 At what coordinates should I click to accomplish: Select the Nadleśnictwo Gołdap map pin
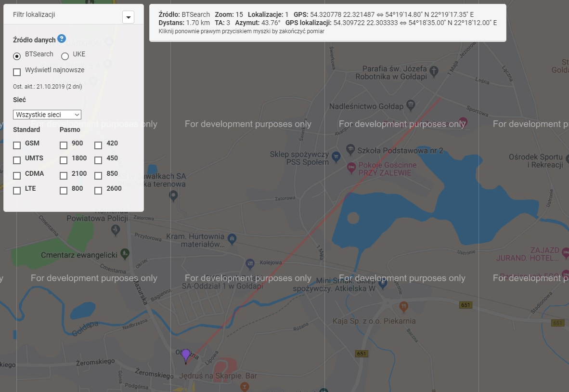[x=411, y=105]
